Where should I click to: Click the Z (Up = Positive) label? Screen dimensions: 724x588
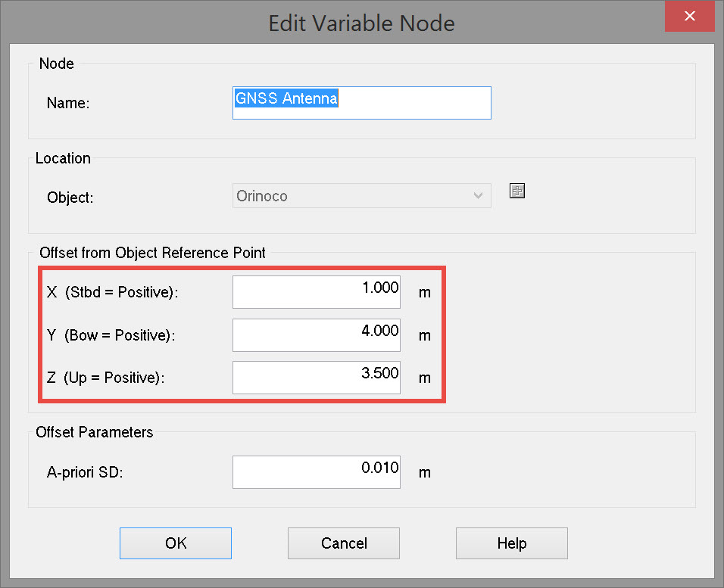point(105,378)
